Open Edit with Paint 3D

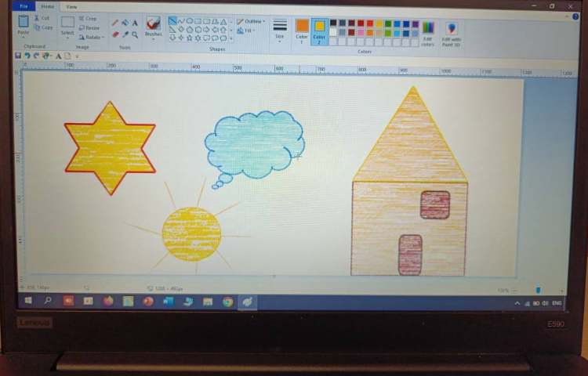tap(452, 33)
